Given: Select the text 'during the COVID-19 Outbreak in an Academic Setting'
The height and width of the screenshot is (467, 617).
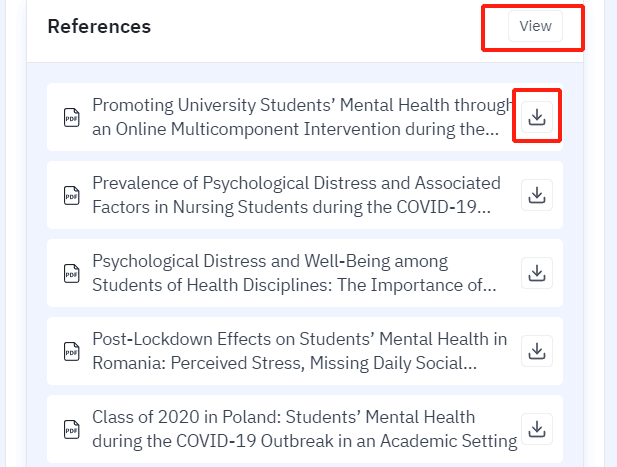Looking at the screenshot, I should (x=304, y=440).
